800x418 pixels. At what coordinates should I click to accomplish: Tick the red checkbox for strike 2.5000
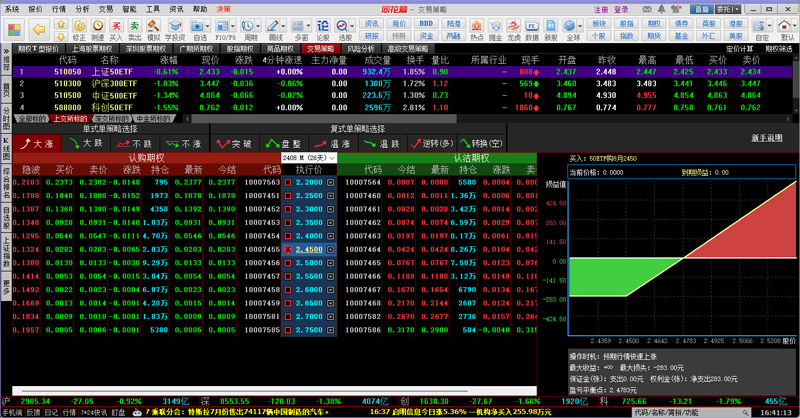point(288,263)
